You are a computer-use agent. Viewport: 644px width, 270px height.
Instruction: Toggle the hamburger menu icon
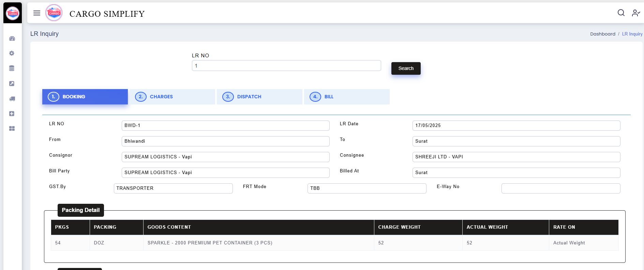coord(37,13)
